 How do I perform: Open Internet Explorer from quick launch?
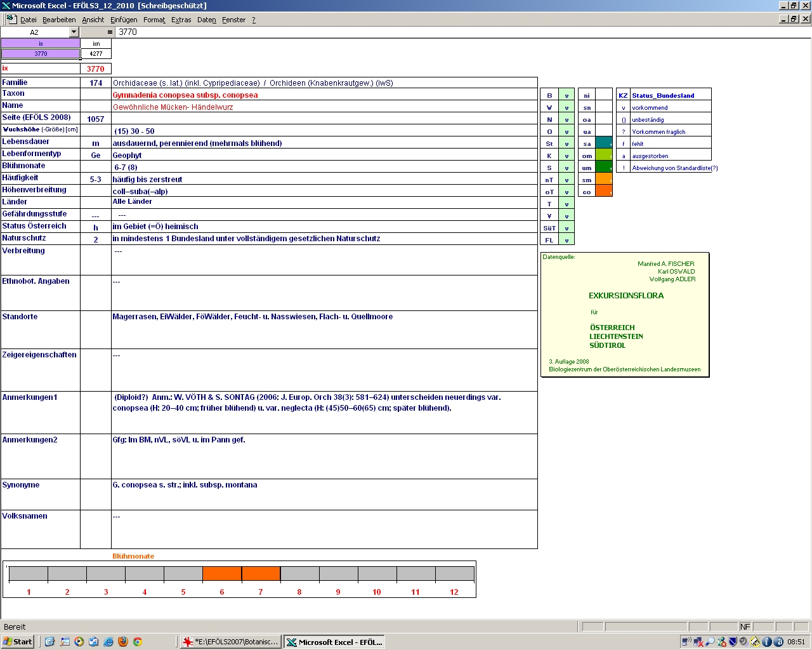108,642
